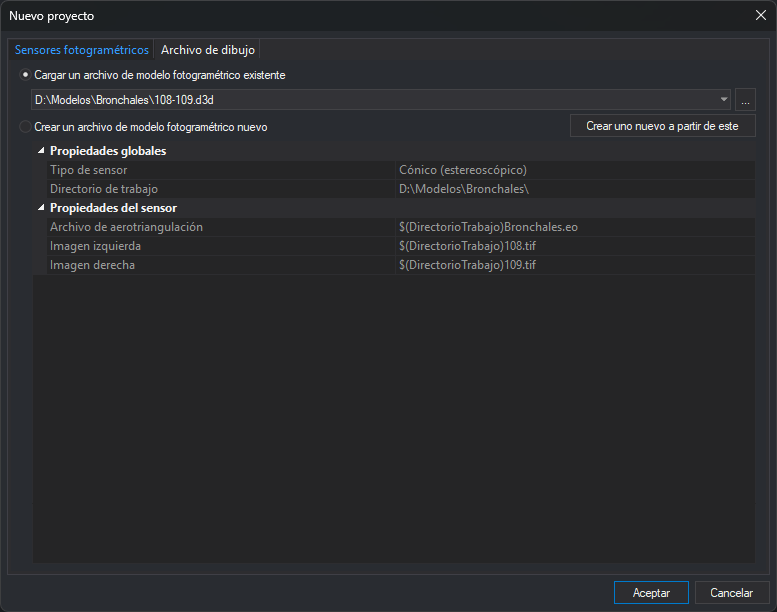Switch to the Archivo de dibujo tab
This screenshot has height=612, width=777.
(x=208, y=50)
